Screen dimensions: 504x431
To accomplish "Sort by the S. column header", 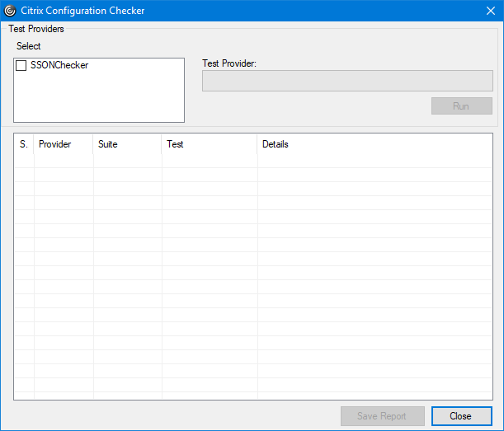I will pos(24,144).
